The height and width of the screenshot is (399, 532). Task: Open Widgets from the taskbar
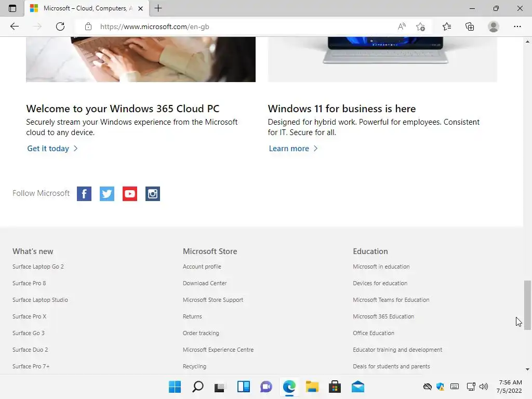[244, 387]
